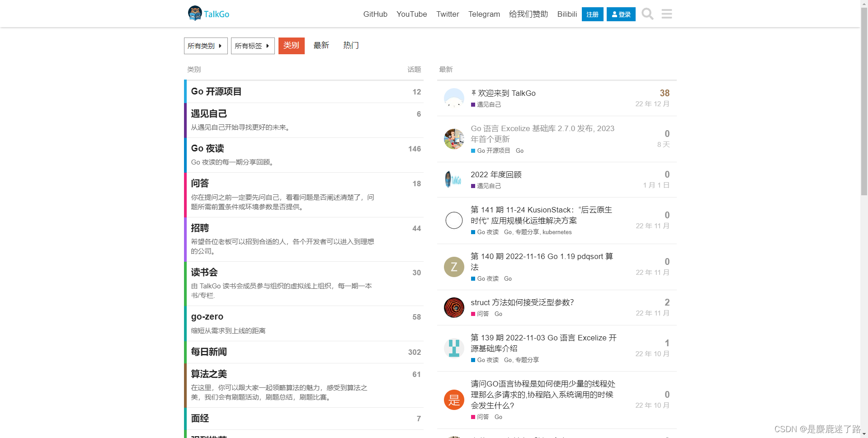Open 第 141 期 KusionStack topic
Screen dimensions: 868x438
[x=541, y=215]
